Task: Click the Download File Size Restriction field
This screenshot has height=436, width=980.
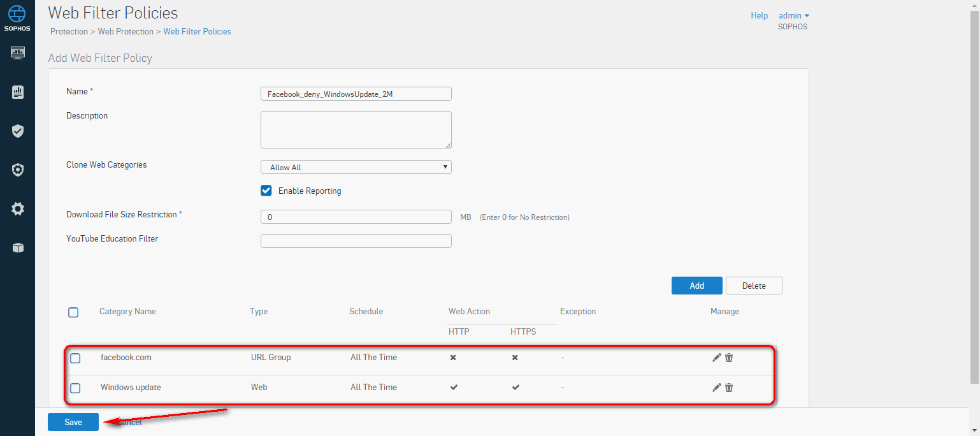Action: [x=356, y=217]
